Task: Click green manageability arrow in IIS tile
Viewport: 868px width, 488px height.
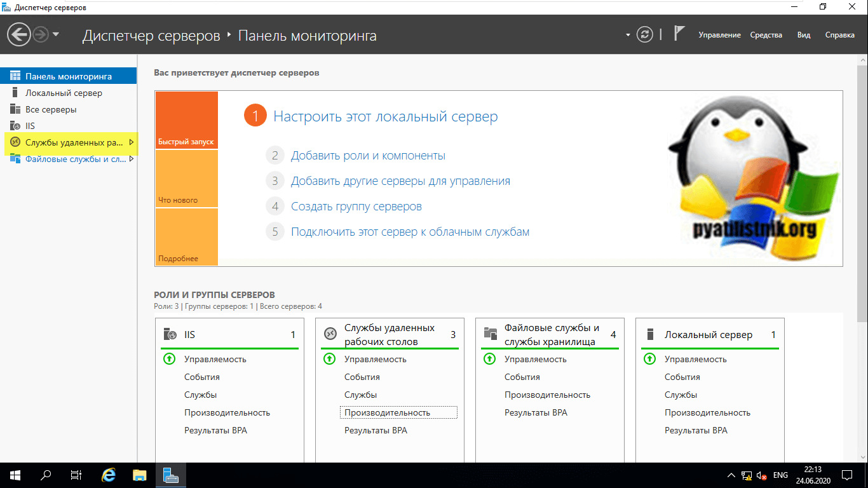Action: (169, 359)
